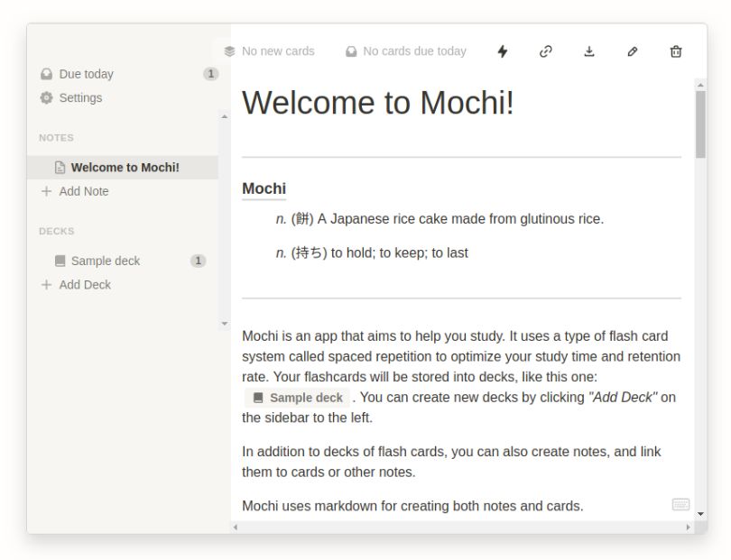Delete the note with trash icon
Viewport: 731px width, 560px height.
(x=674, y=51)
